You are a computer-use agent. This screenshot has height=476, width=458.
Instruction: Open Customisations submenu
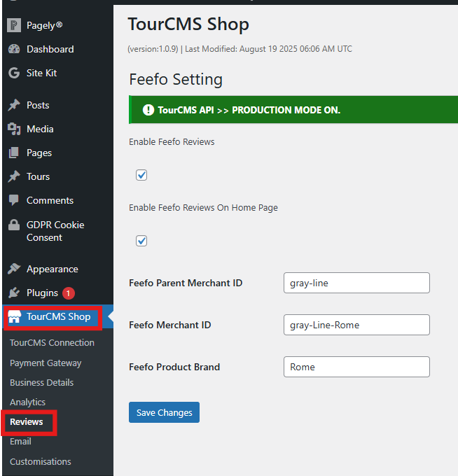point(41,461)
